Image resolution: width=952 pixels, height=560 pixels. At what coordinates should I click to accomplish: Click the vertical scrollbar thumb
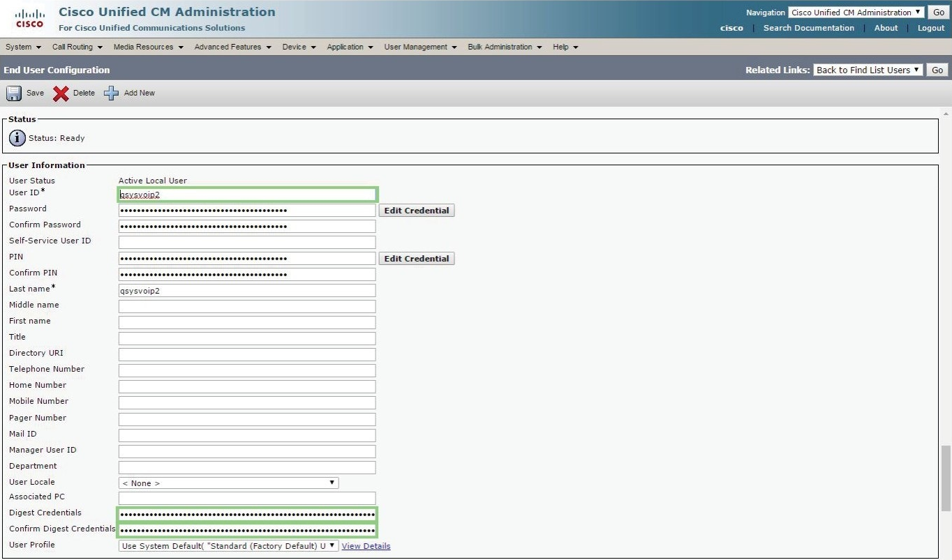(946, 478)
